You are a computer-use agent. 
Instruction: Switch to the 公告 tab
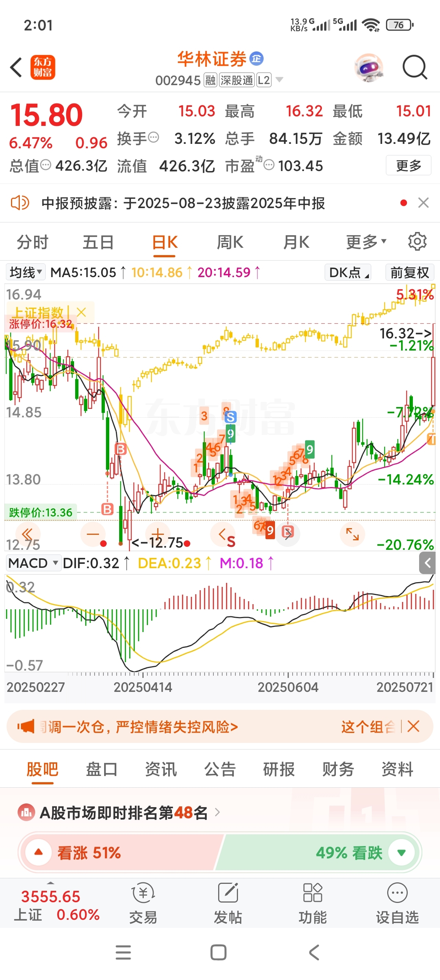(220, 769)
